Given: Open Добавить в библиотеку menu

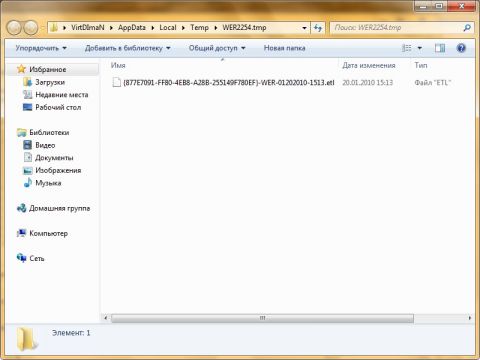Looking at the screenshot, I should click(128, 48).
